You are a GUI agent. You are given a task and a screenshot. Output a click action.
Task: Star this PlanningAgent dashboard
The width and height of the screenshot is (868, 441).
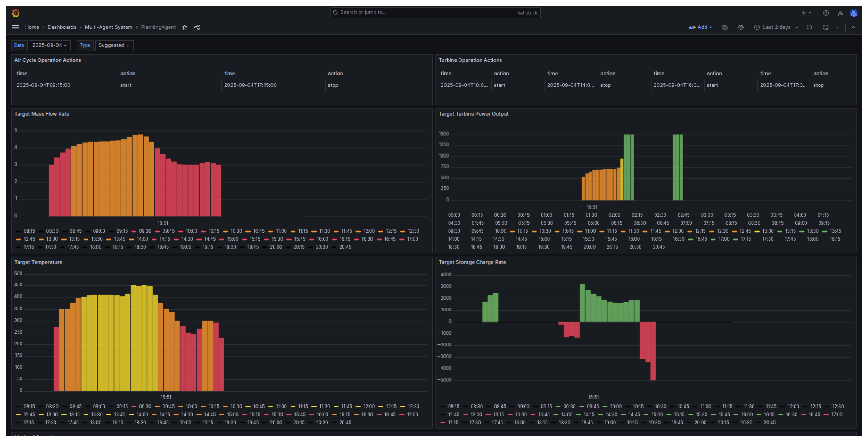pyautogui.click(x=185, y=27)
